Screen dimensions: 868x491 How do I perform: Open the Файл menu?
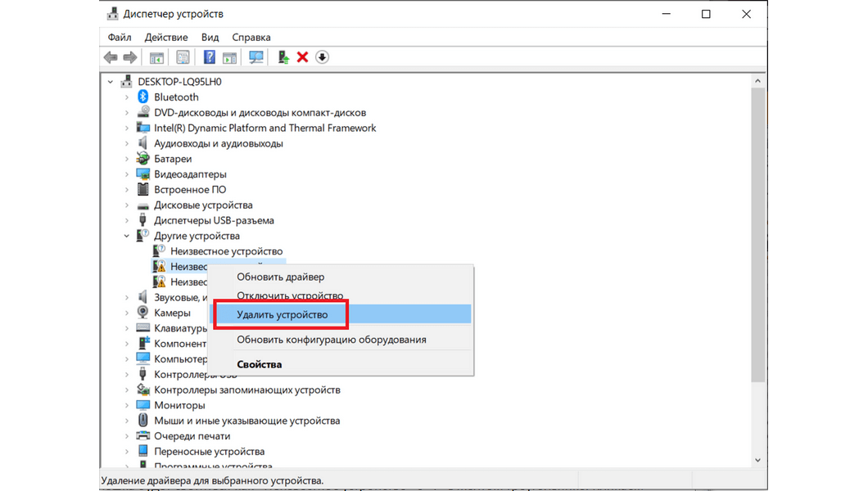pos(120,37)
